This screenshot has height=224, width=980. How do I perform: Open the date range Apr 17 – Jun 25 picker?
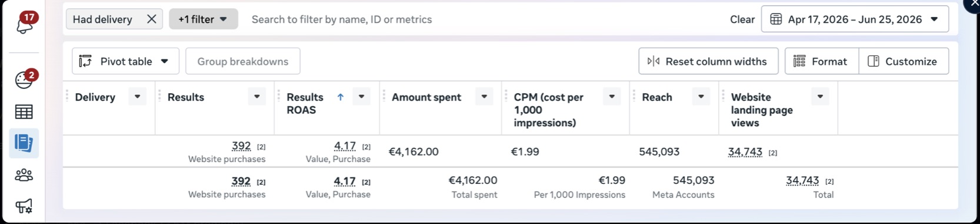(855, 19)
